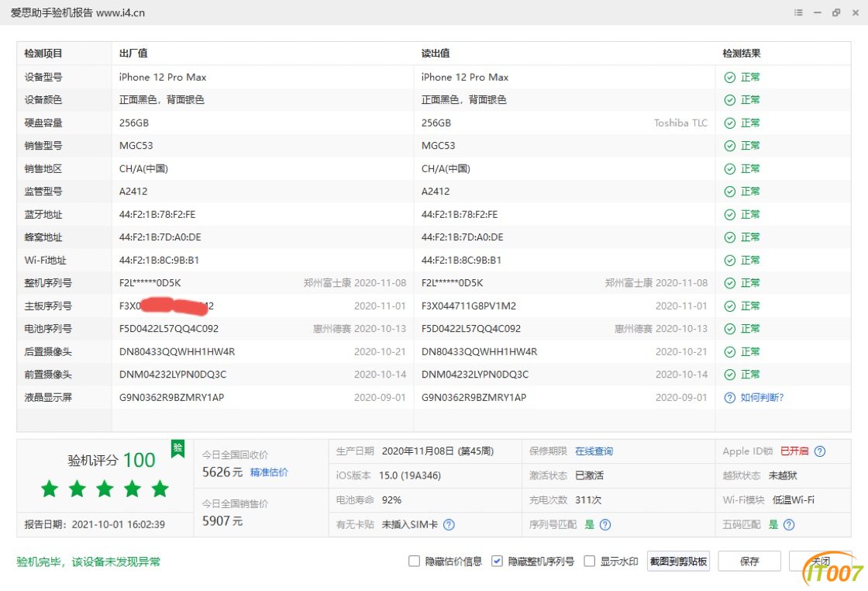
Task: Click the help icon next to 五码匹配
Action: tap(789, 524)
